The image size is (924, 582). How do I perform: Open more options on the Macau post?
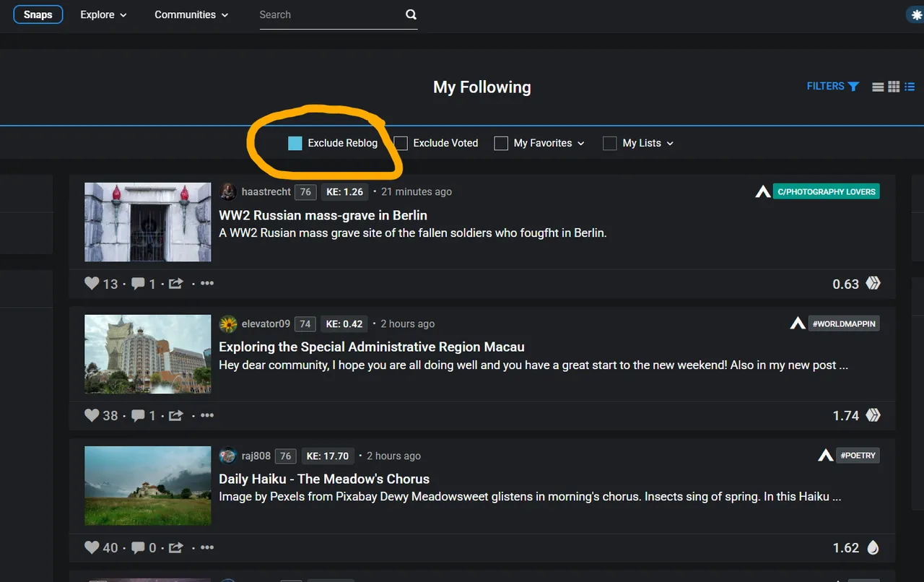click(207, 415)
